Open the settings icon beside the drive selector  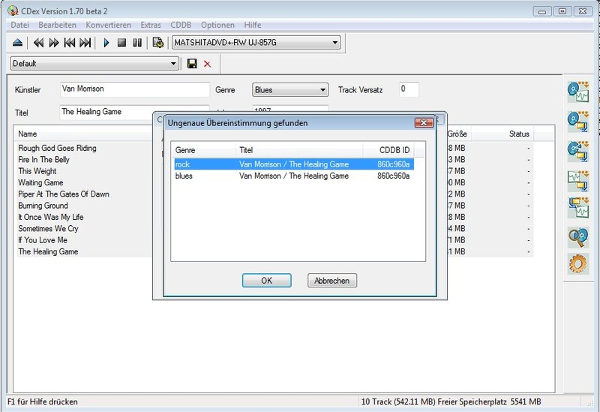click(x=158, y=42)
